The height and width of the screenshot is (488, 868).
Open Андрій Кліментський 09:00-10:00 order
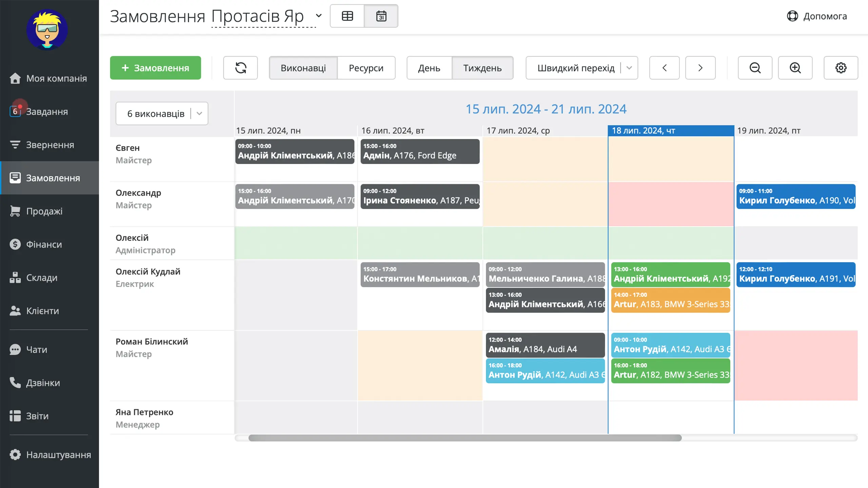295,151
